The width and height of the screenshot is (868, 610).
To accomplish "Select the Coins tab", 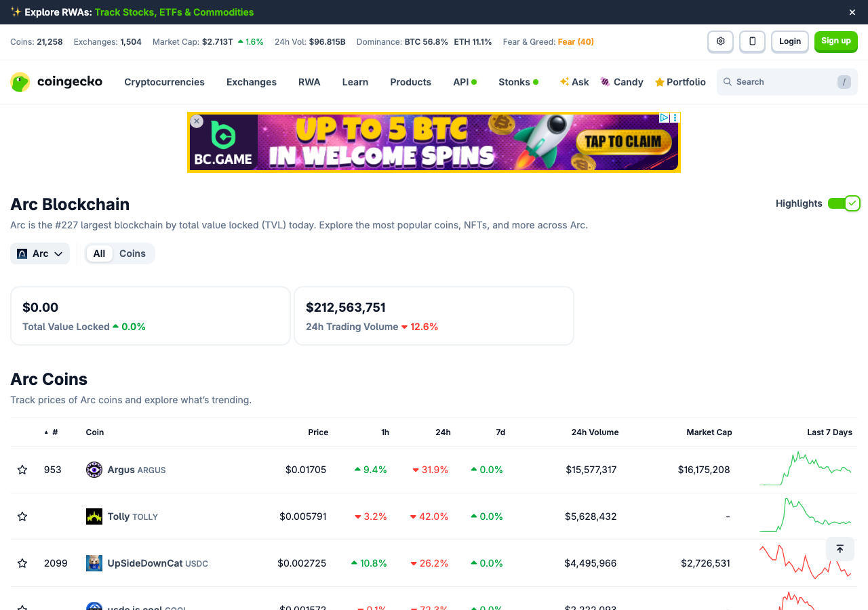I will tap(132, 253).
